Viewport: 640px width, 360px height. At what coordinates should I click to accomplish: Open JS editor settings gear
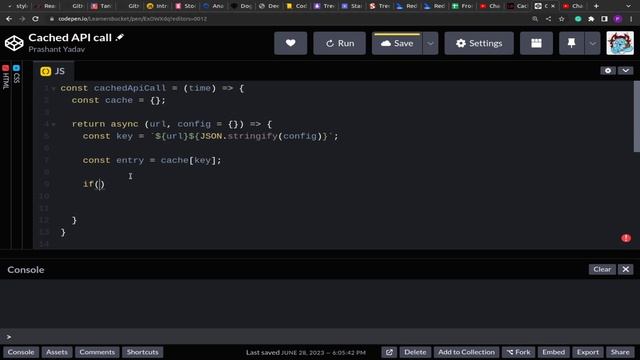click(x=608, y=71)
